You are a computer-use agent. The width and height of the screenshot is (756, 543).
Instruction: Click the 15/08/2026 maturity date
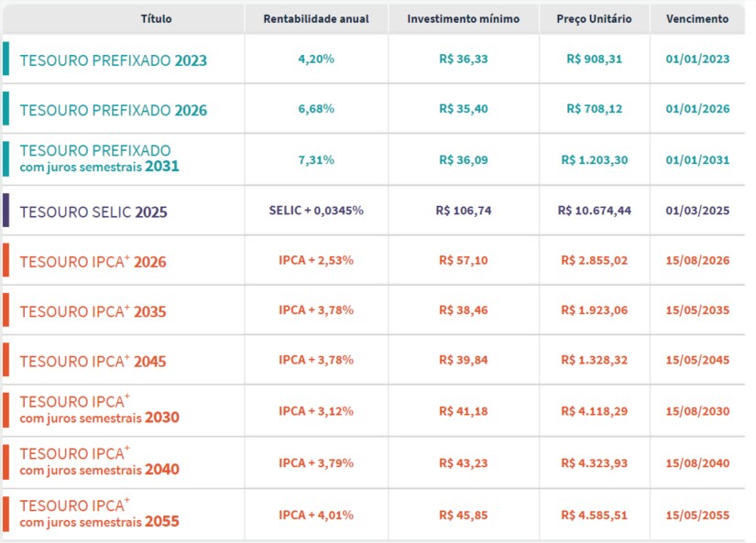pos(697,260)
